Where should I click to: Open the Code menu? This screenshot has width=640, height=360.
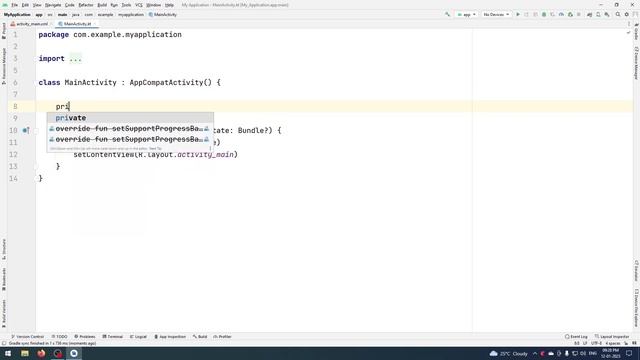pos(70,5)
